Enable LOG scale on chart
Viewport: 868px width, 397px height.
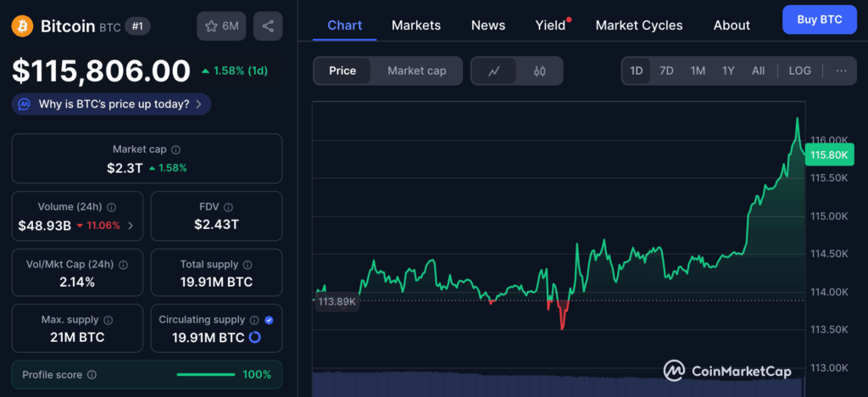pyautogui.click(x=799, y=70)
